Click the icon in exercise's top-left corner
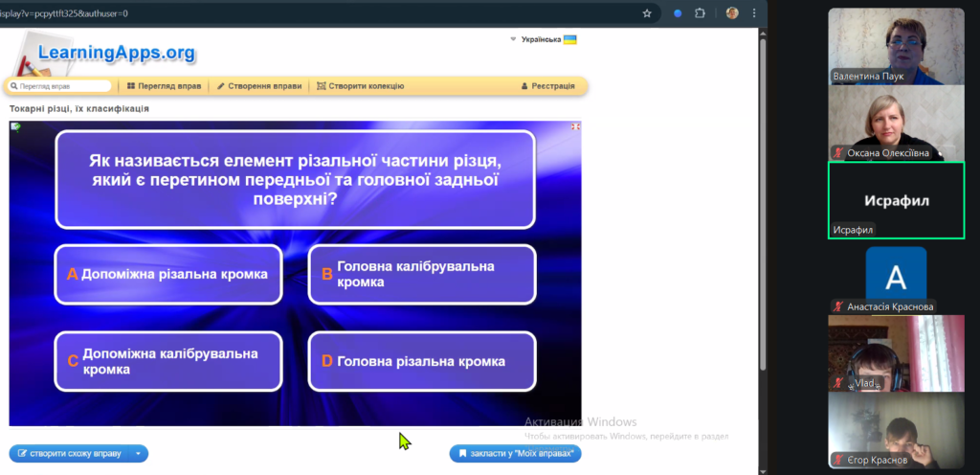This screenshot has width=980, height=475. pyautogui.click(x=15, y=126)
